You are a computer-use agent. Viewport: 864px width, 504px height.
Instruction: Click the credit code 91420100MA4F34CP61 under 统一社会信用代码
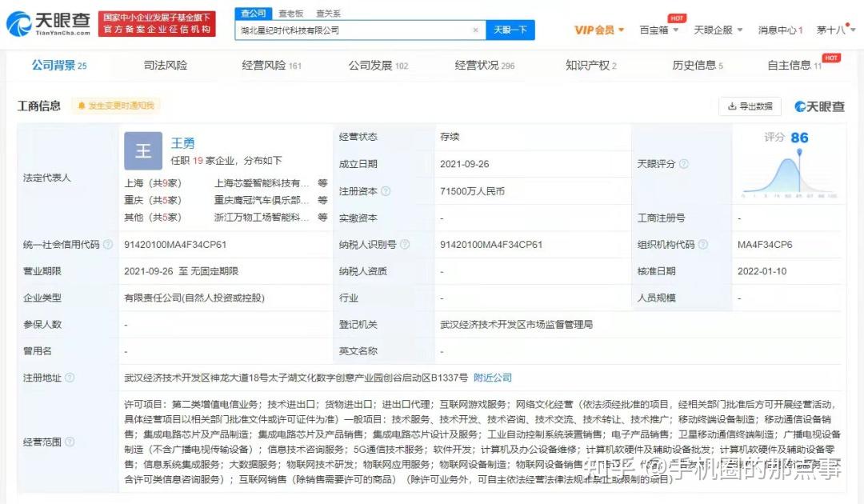(175, 245)
